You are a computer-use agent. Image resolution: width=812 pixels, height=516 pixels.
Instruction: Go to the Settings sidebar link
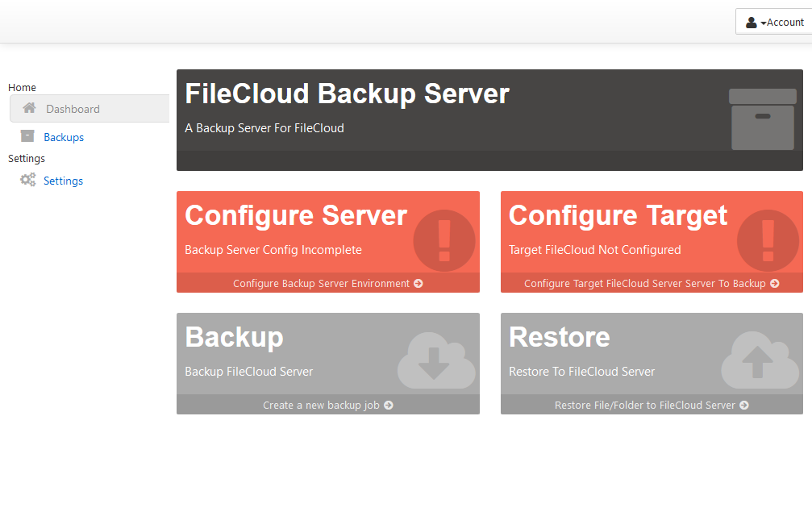[63, 181]
